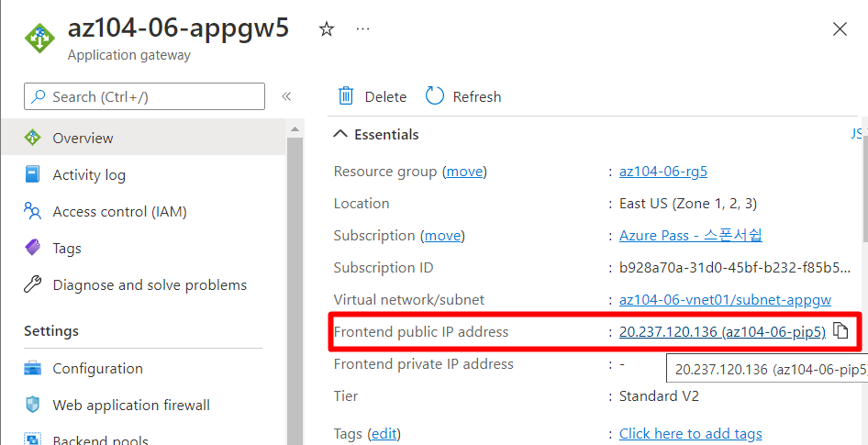Screen dimensions: 868x445
Task: Click the purple Tags icon
Action: (x=33, y=248)
